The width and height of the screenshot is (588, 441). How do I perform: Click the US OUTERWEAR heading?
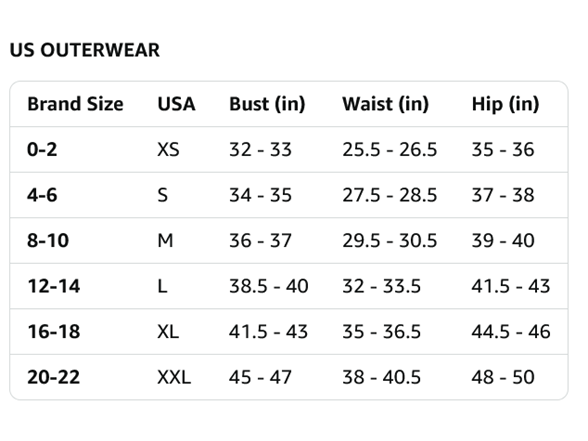85,50
